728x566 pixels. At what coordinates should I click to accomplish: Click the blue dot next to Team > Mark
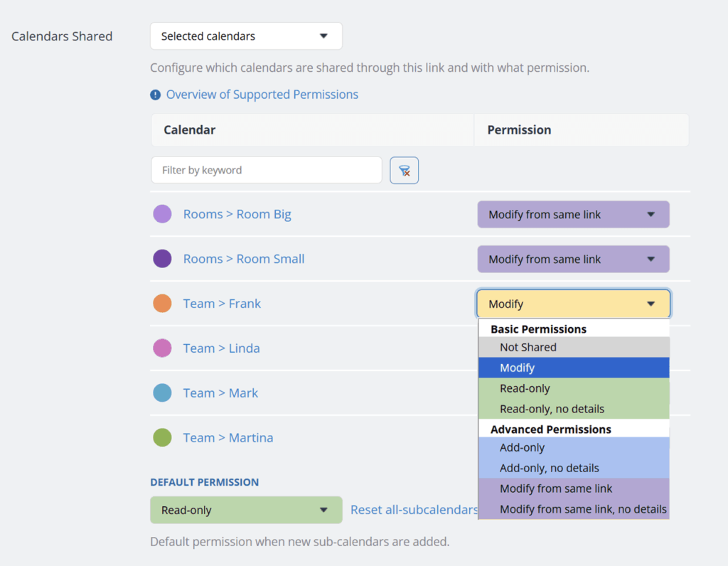click(162, 393)
